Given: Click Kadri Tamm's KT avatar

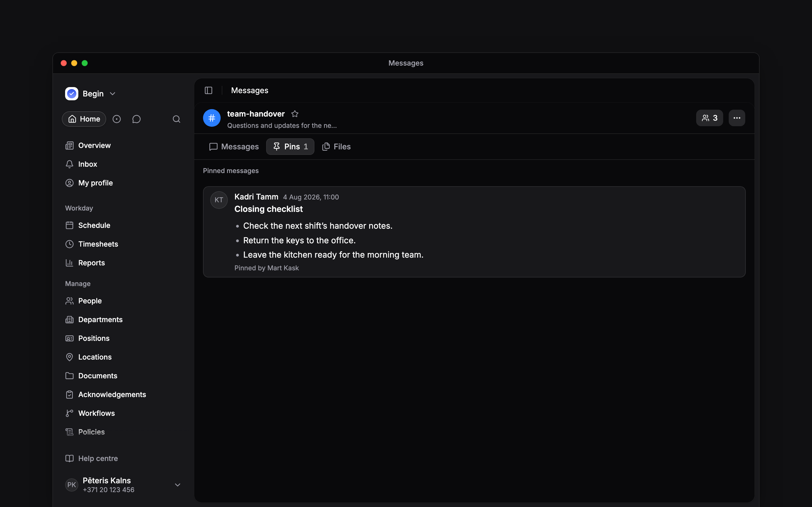Looking at the screenshot, I should click(x=219, y=200).
